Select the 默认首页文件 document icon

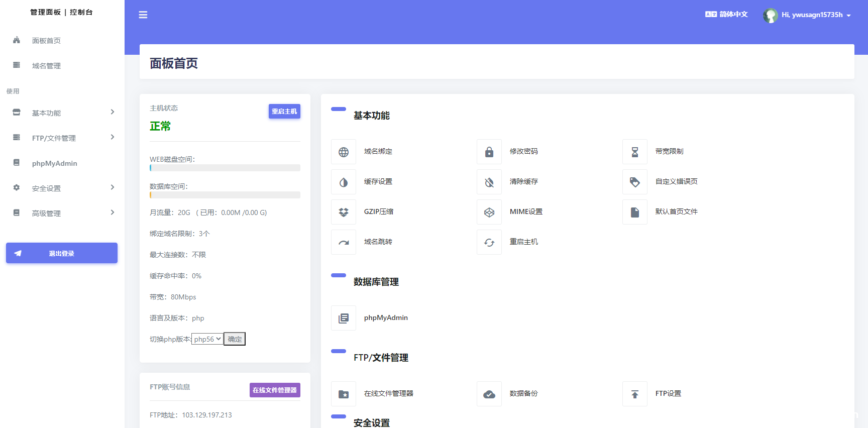tap(635, 212)
